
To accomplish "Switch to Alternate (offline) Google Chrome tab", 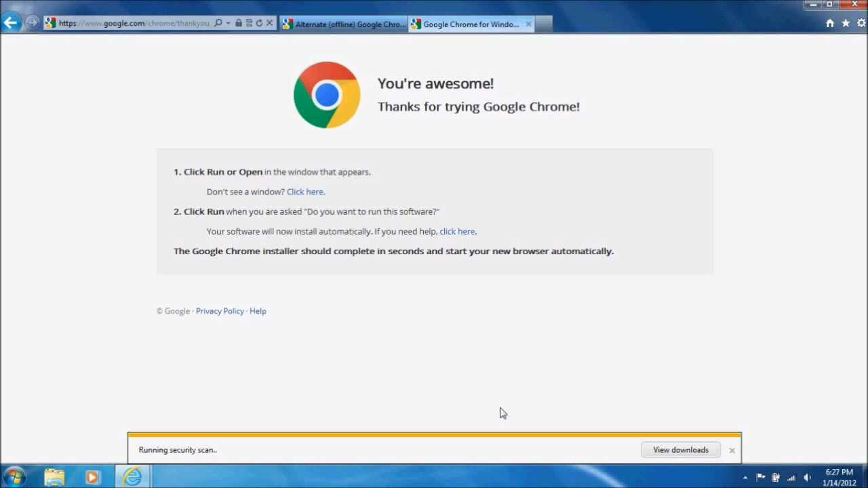I will point(344,24).
